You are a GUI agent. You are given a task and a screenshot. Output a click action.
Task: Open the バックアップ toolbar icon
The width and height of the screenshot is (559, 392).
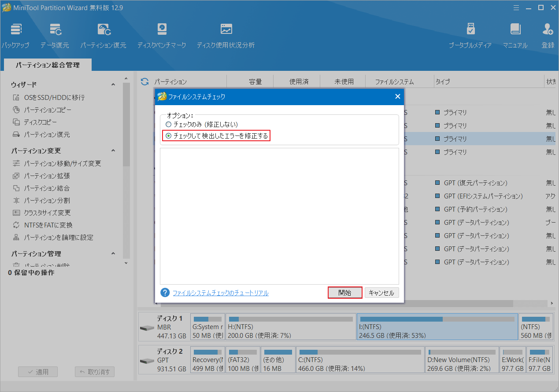click(15, 36)
